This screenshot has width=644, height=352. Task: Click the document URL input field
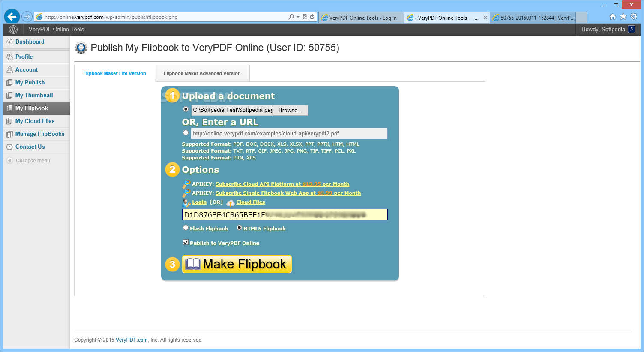tap(289, 133)
